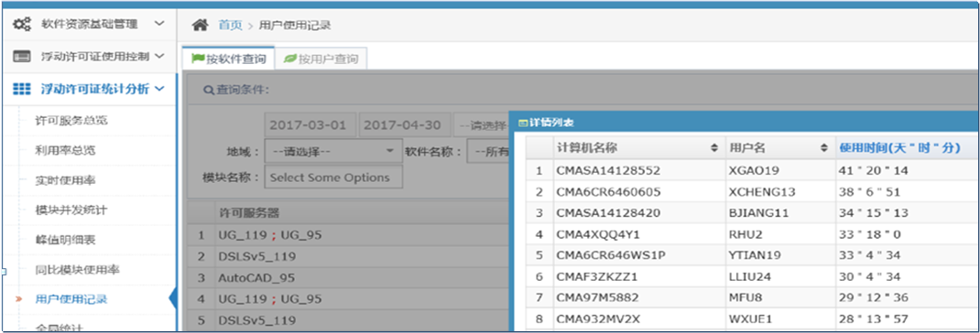
Task: Sort by 用户名 column arrows
Action: (x=823, y=148)
